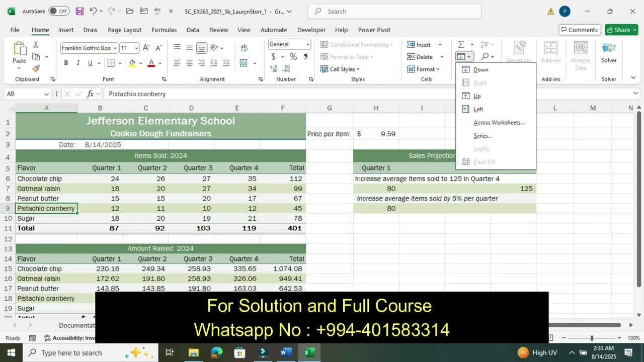Open the font name dropdown
644x362 pixels.
(115, 48)
